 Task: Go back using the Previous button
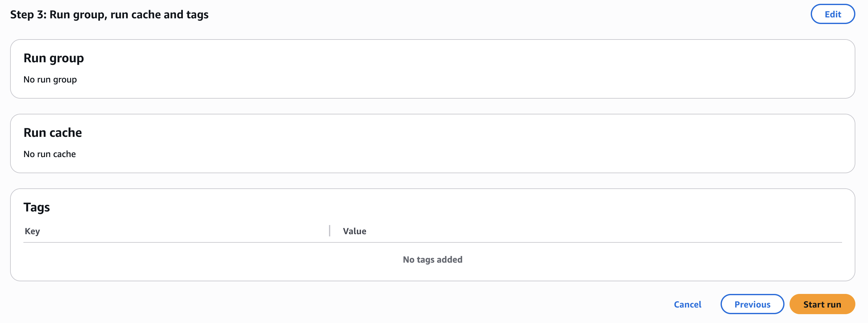(x=752, y=304)
